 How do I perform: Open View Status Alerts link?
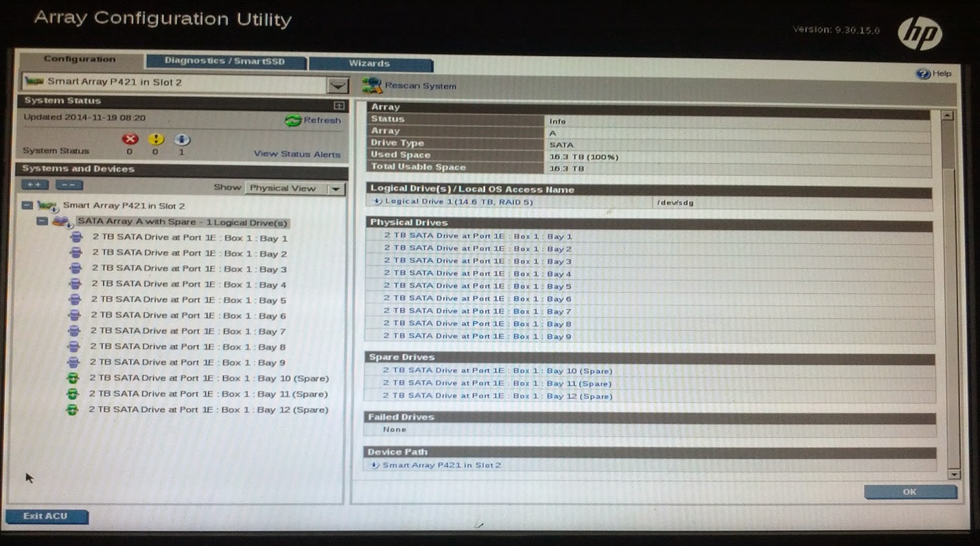297,154
